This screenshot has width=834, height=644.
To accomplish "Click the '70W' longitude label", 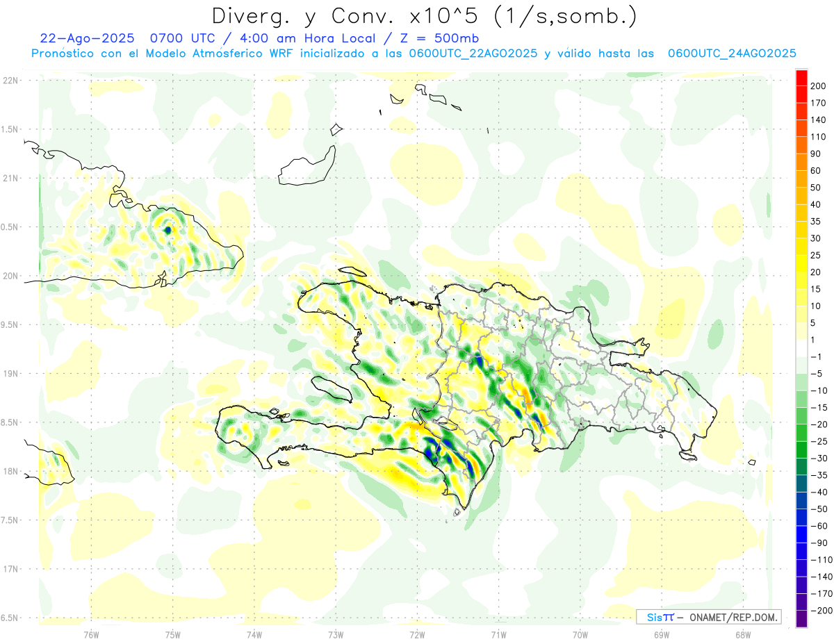I will click(580, 634).
